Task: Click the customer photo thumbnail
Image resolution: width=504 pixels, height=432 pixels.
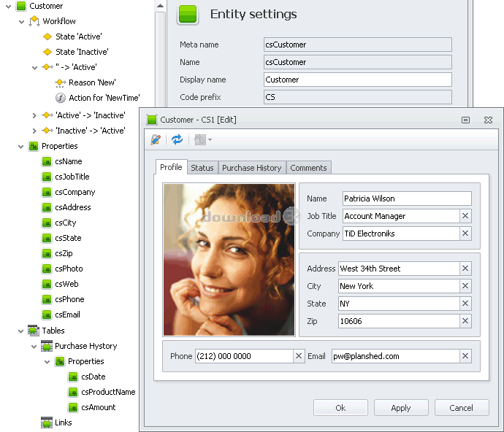Action: point(229,260)
